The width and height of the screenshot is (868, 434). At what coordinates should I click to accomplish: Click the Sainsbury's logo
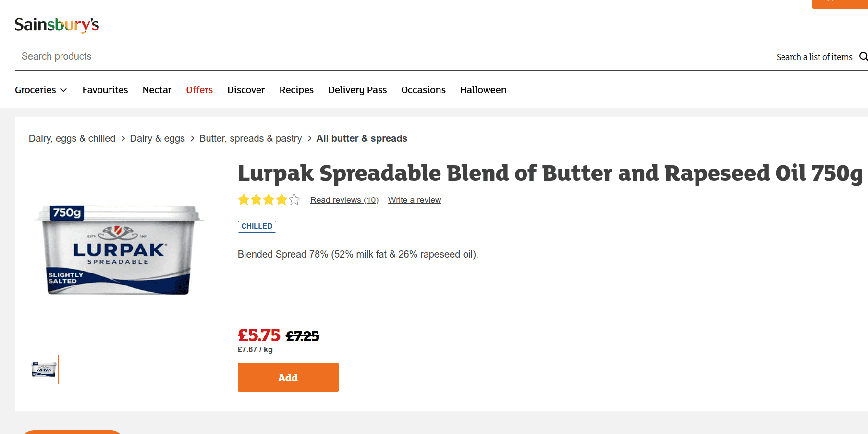(x=57, y=25)
